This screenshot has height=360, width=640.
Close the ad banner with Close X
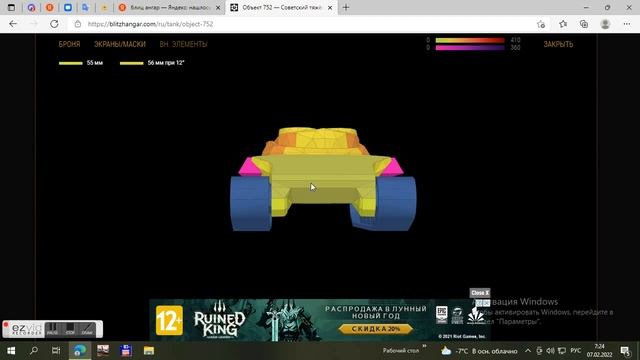tap(480, 293)
